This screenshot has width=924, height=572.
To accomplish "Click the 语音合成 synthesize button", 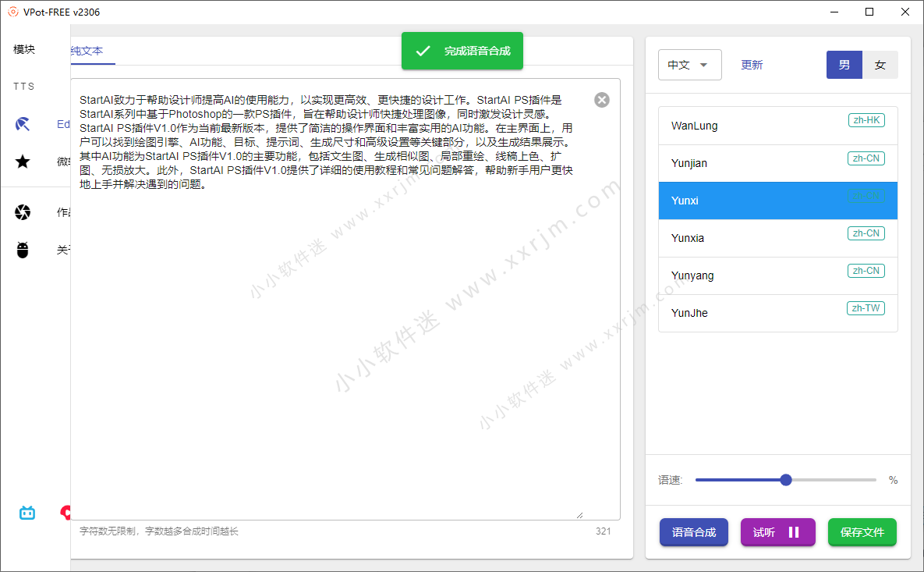I will click(x=693, y=532).
